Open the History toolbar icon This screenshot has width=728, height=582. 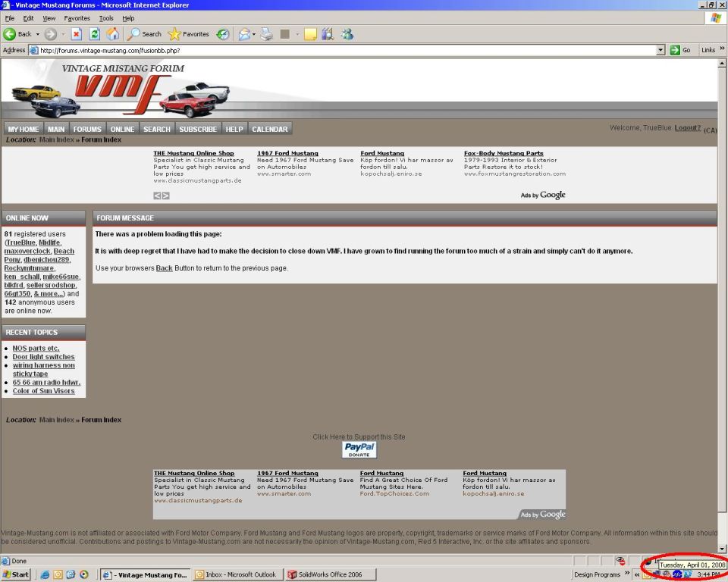[223, 34]
